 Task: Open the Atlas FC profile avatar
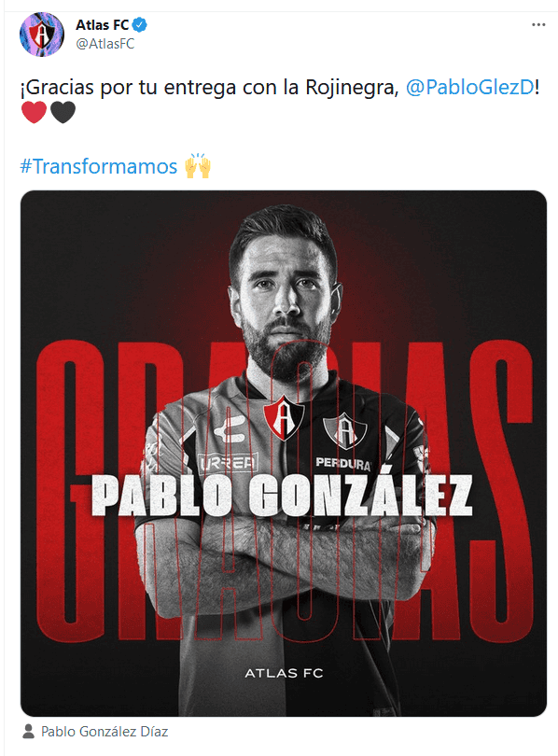41,35
